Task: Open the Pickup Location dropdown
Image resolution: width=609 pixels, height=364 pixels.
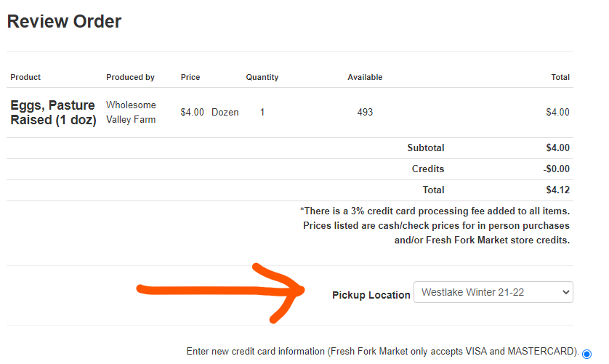Action: (x=493, y=293)
